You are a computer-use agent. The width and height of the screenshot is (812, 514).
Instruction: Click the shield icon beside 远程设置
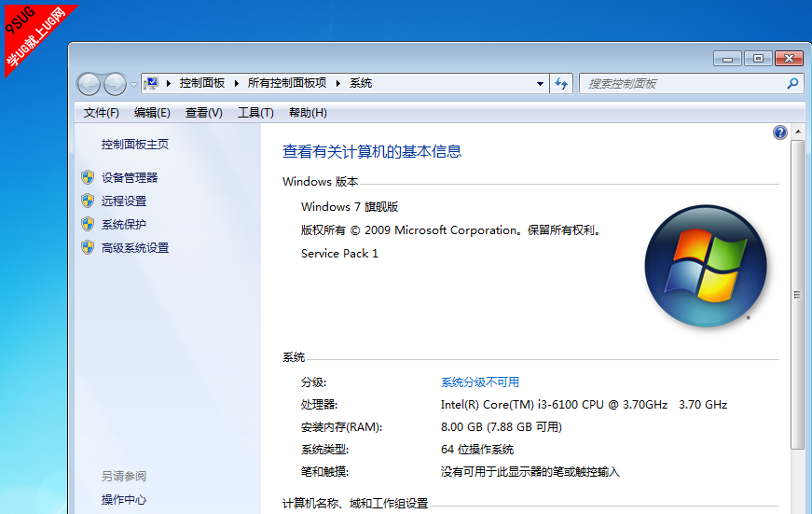(88, 201)
